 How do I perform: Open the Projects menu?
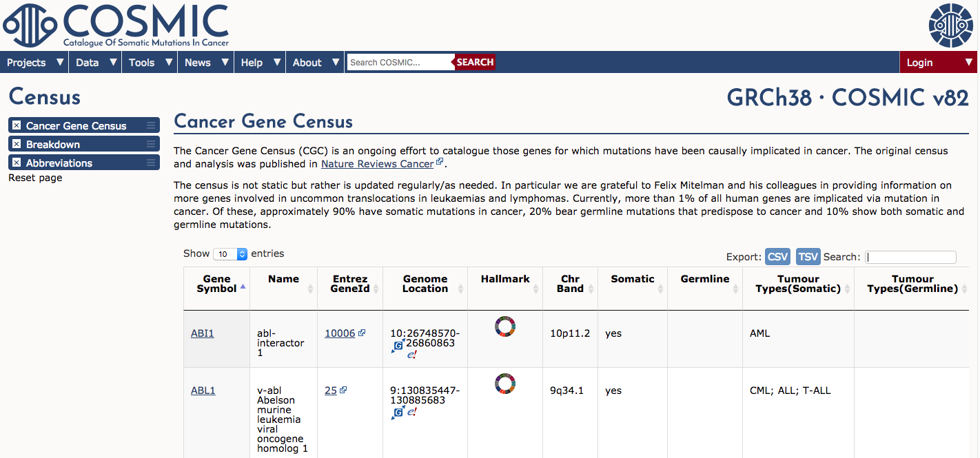[34, 62]
